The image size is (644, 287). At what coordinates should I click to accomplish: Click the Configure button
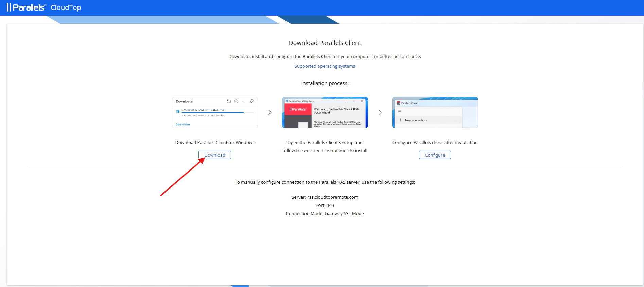pyautogui.click(x=435, y=155)
